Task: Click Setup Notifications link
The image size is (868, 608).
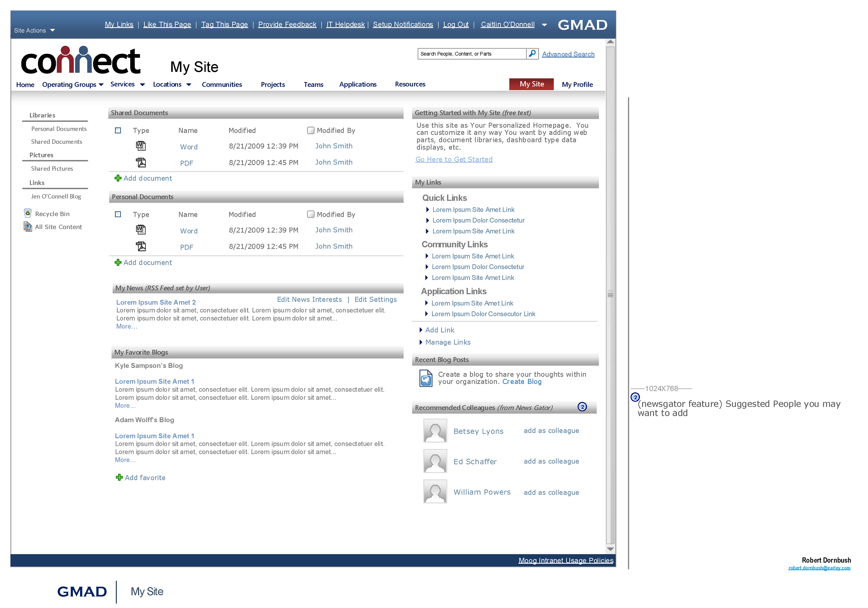Action: coord(403,25)
